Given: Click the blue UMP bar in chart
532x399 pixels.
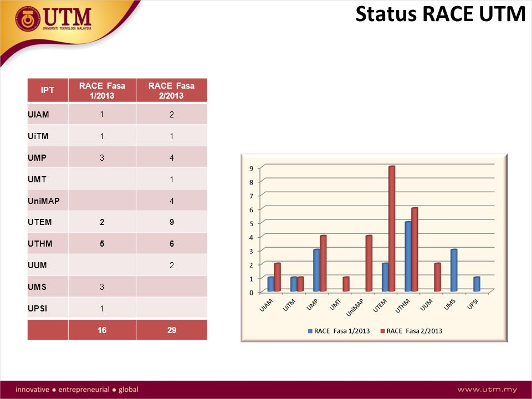Looking at the screenshot, I should [316, 270].
